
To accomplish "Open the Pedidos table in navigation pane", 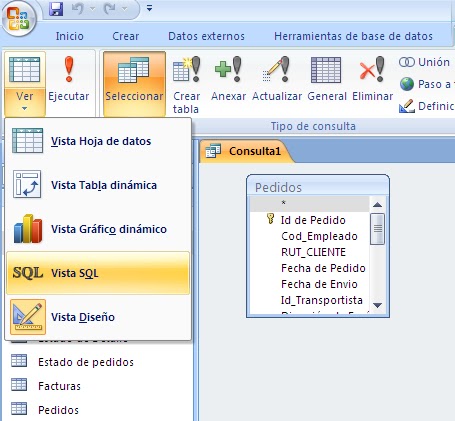I will [x=45, y=409].
